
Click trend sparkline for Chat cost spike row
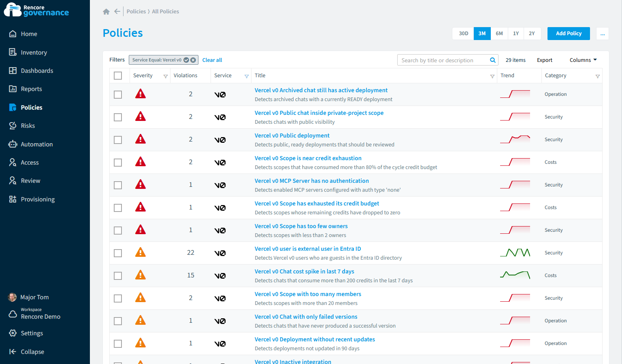point(515,275)
